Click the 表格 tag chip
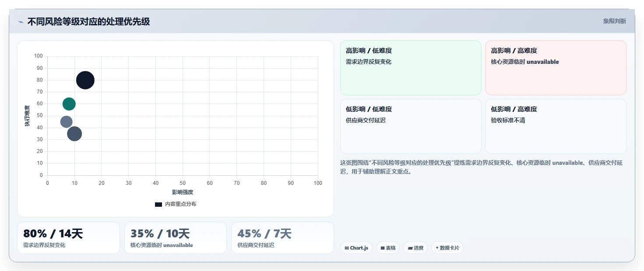Screen dimensions: 644x271 coord(387,248)
